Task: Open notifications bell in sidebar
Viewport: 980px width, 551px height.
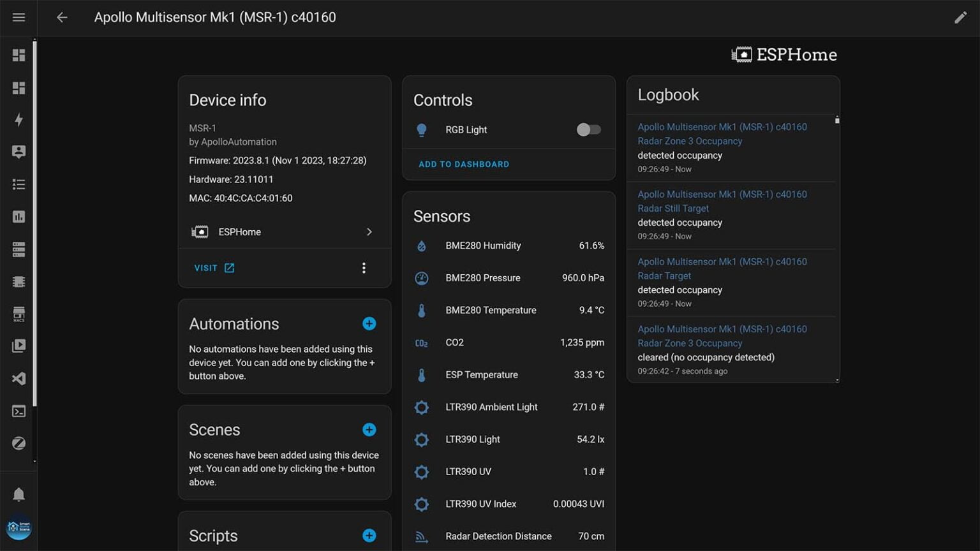Action: (x=19, y=494)
